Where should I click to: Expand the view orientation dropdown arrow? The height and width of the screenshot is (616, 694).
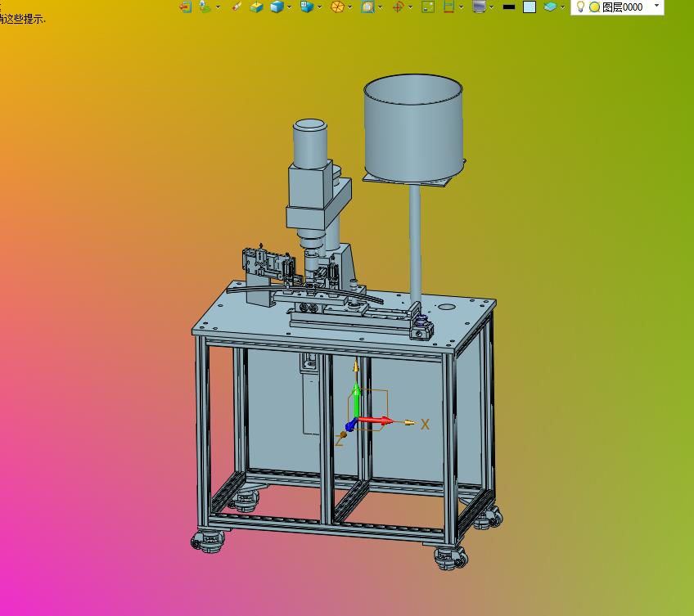point(319,7)
